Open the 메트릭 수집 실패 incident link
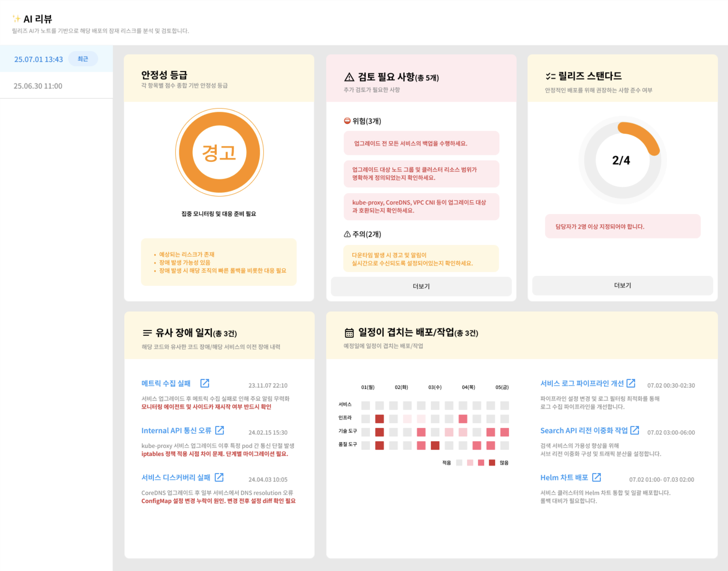 (166, 383)
